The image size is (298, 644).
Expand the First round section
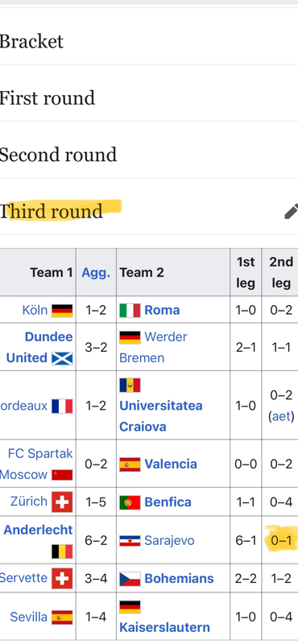149,98
